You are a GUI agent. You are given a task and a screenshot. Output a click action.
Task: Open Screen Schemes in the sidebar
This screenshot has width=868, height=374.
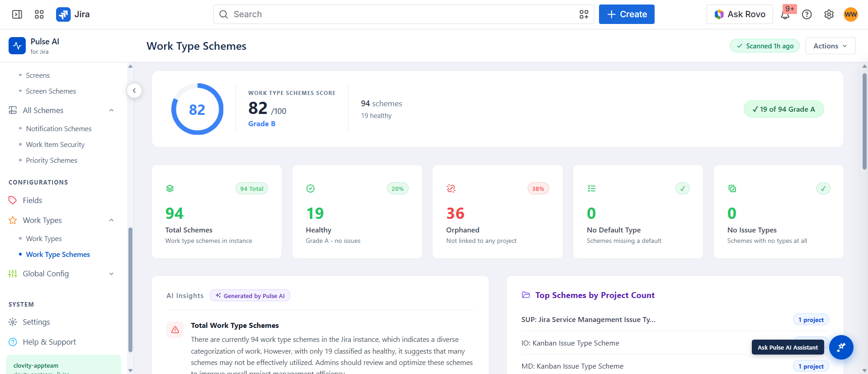click(x=51, y=91)
